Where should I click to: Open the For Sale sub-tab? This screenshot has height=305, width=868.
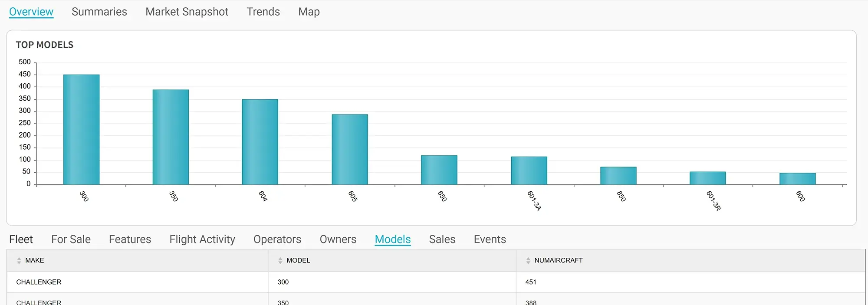coord(71,239)
